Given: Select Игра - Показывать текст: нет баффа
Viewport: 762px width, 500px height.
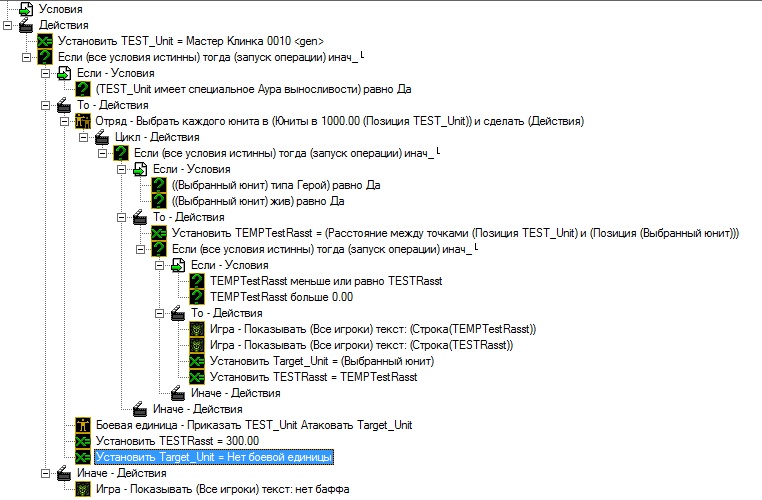Looking at the screenshot, I should (222, 489).
